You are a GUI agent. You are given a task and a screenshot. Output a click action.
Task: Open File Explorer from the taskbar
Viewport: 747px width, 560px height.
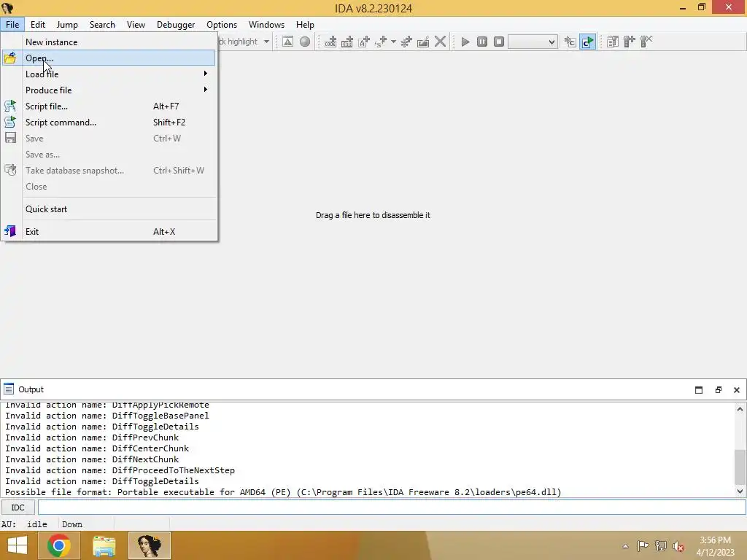[x=104, y=545]
